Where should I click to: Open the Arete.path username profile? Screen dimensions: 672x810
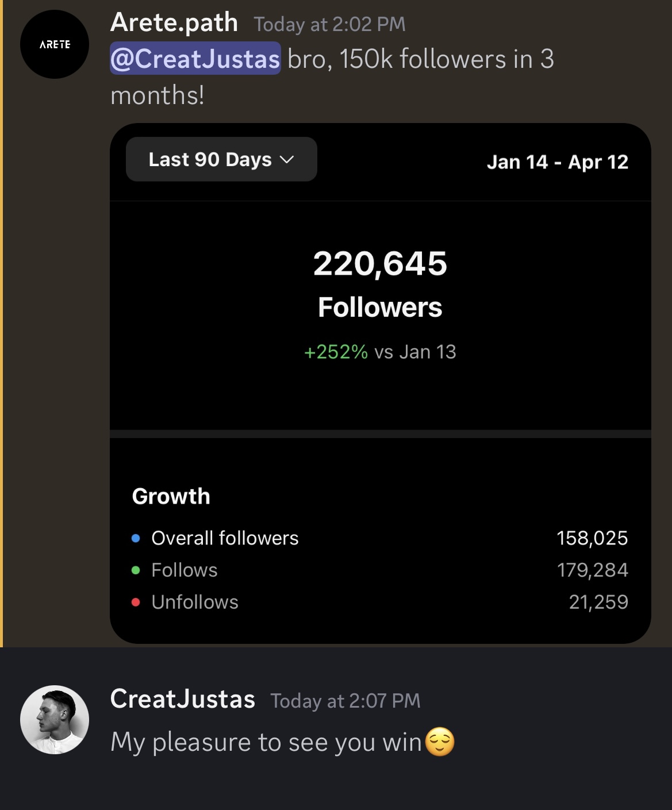click(x=174, y=23)
